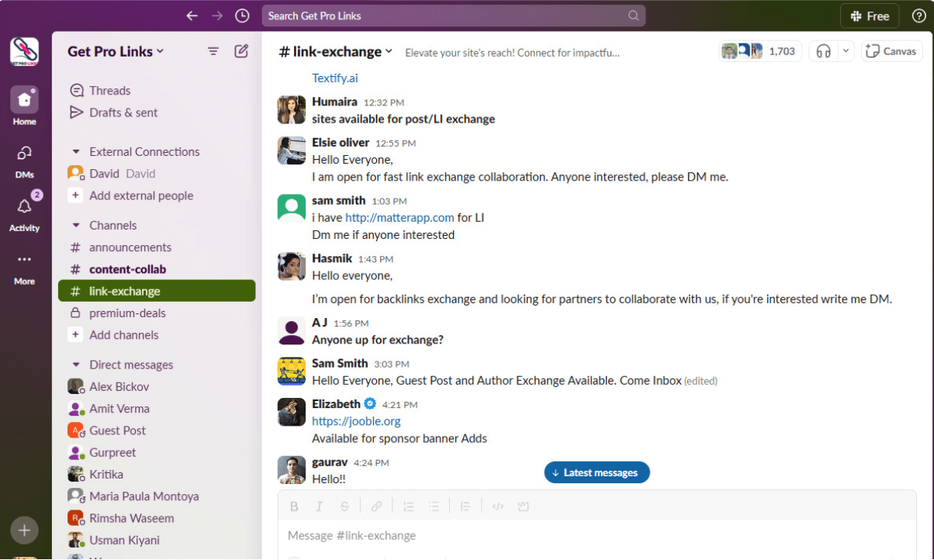Open the Threads view
This screenshot has width=934, height=560.
(109, 91)
